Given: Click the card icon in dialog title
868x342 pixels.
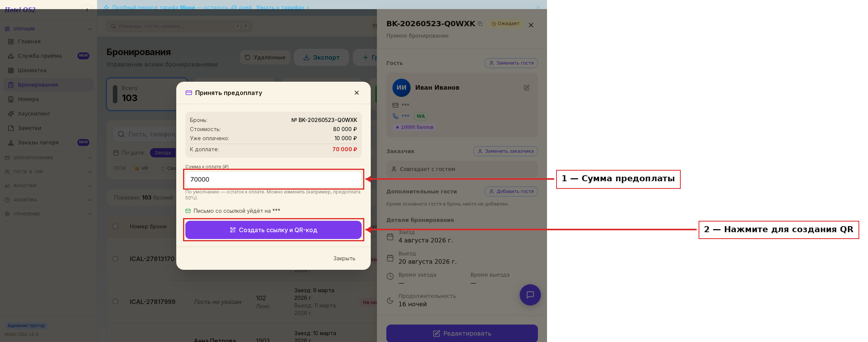Looking at the screenshot, I should pyautogui.click(x=188, y=93).
